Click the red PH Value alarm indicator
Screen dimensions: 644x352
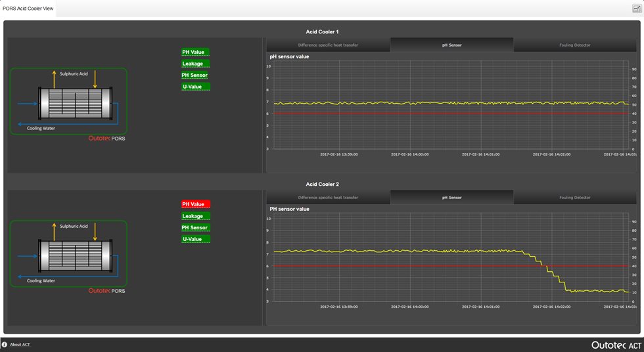pos(196,204)
